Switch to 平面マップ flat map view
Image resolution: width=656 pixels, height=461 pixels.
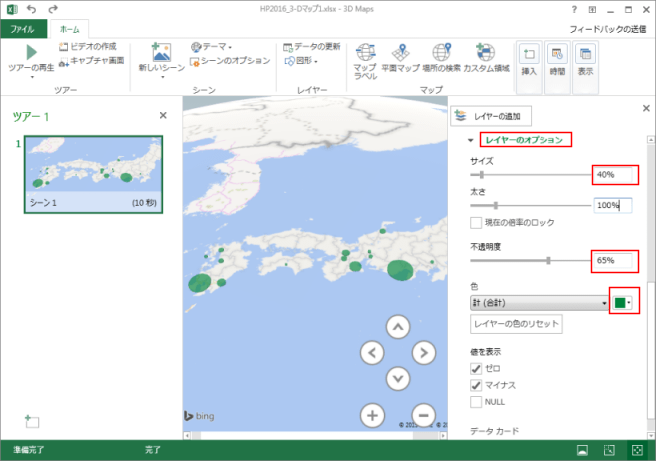tap(401, 52)
